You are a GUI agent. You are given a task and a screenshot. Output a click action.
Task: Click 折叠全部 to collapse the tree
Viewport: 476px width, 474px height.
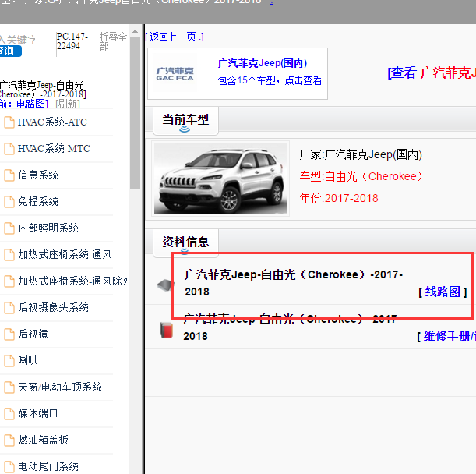click(x=113, y=41)
